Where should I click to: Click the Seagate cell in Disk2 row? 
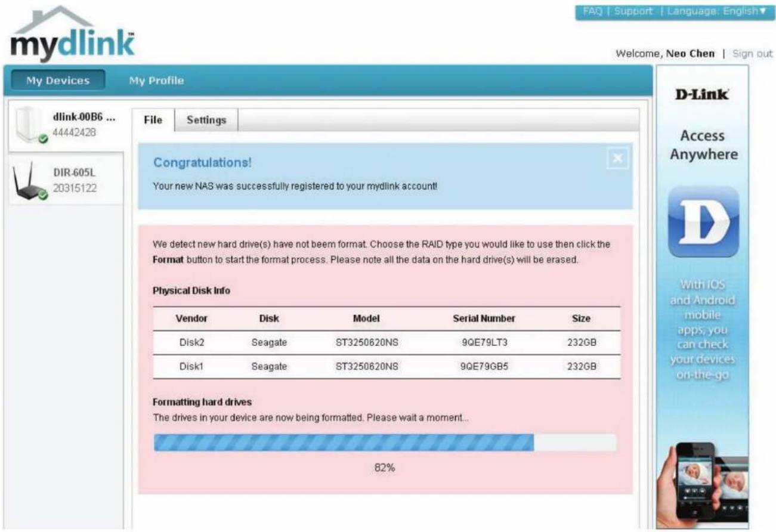click(x=269, y=343)
